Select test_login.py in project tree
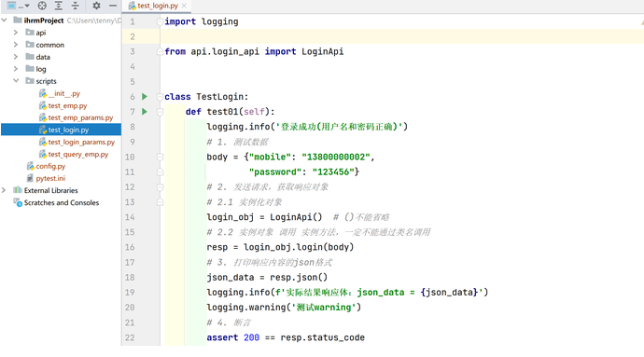Screen dimensions: 644x357 (x=68, y=130)
